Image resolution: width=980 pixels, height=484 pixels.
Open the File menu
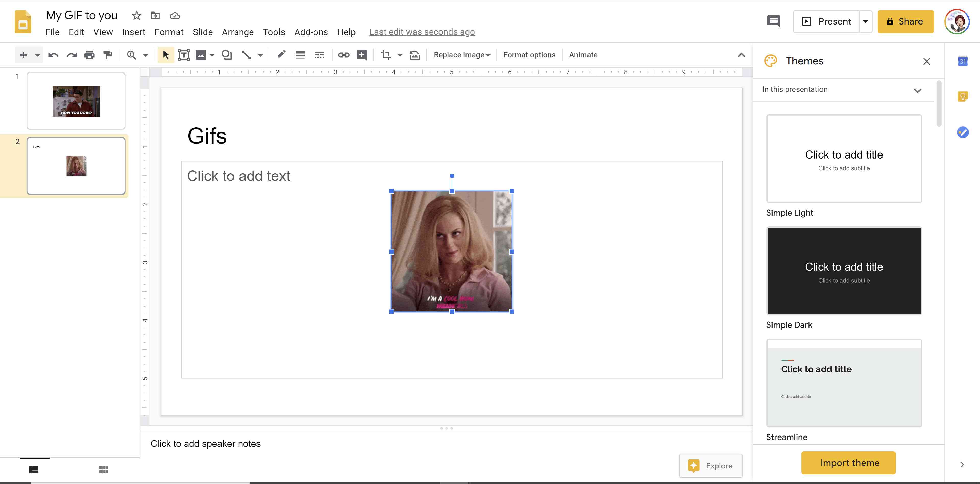pyautogui.click(x=53, y=32)
